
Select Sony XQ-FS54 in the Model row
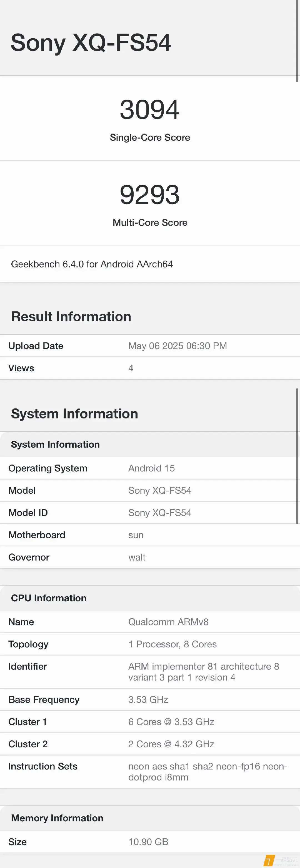(160, 491)
